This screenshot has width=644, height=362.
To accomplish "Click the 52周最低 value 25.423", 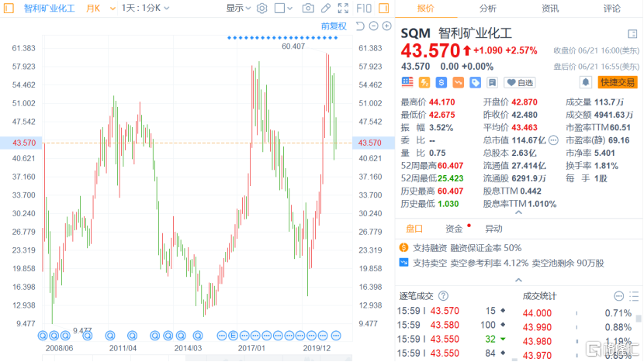I will 450,178.
